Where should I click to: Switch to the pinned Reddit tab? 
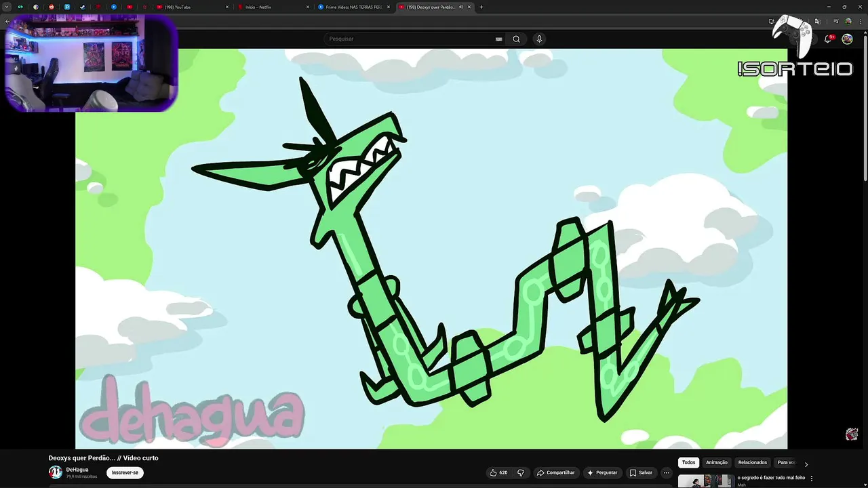coord(51,7)
